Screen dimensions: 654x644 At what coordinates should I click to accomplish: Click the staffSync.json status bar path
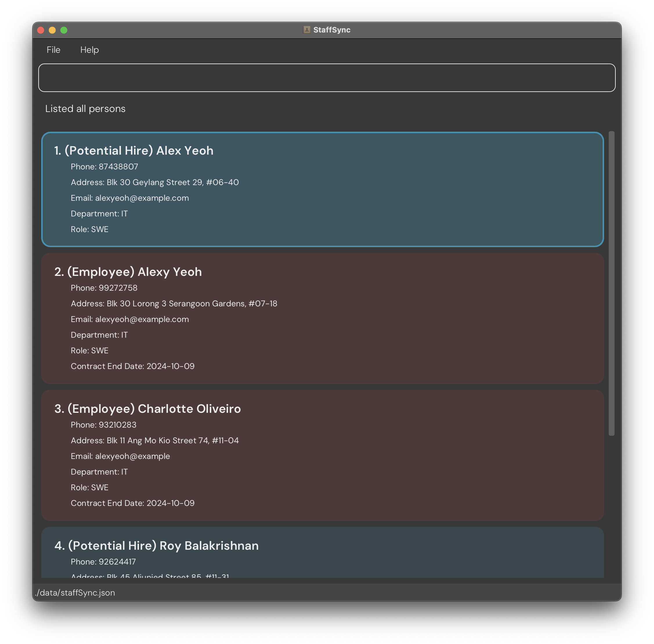(x=75, y=593)
